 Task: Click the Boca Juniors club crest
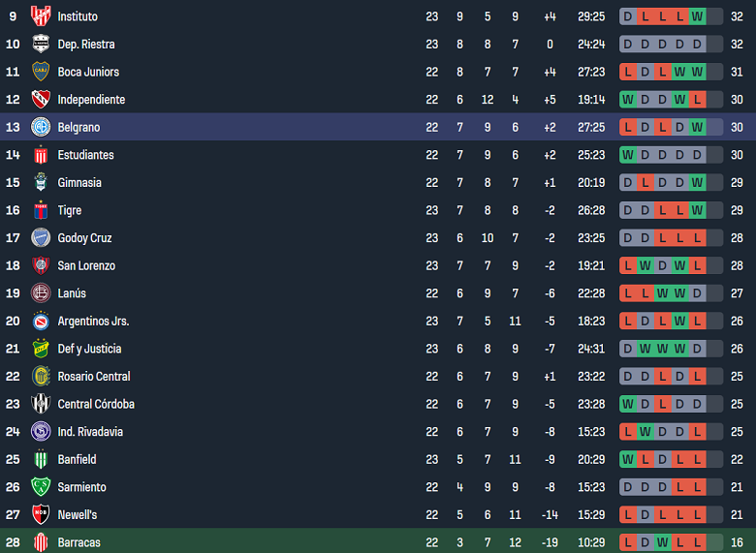tap(41, 72)
